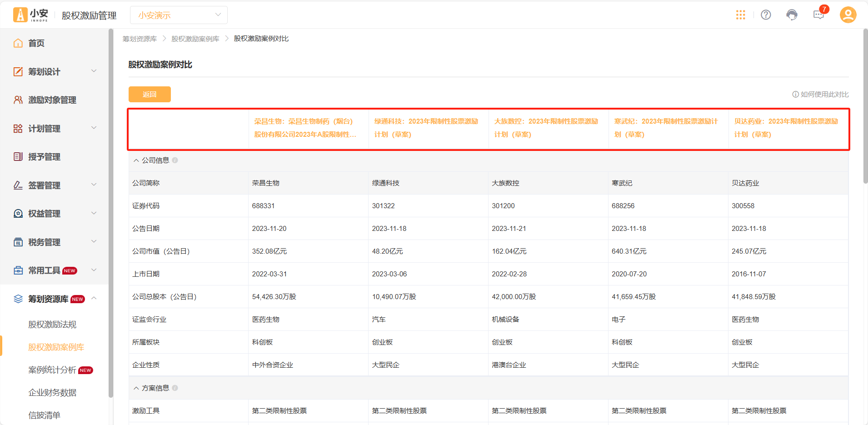Screen dimensions: 868x425
Task: Click 股权激励管理 header title
Action: click(89, 15)
